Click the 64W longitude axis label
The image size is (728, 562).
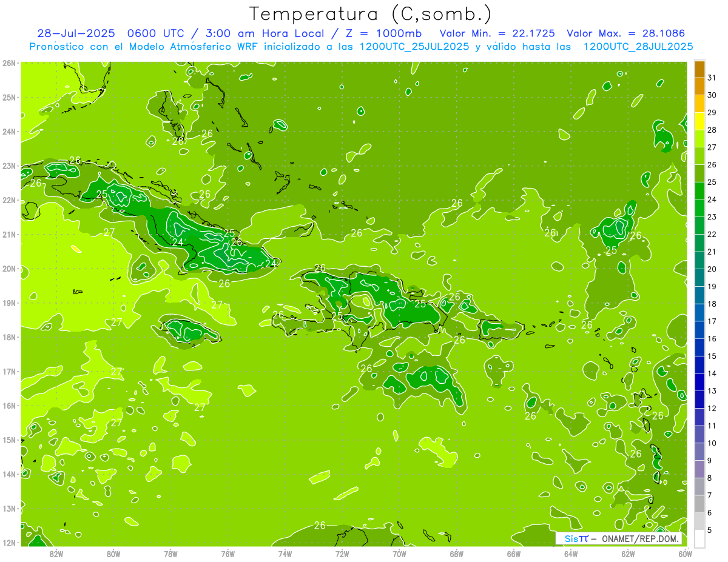coord(571,554)
